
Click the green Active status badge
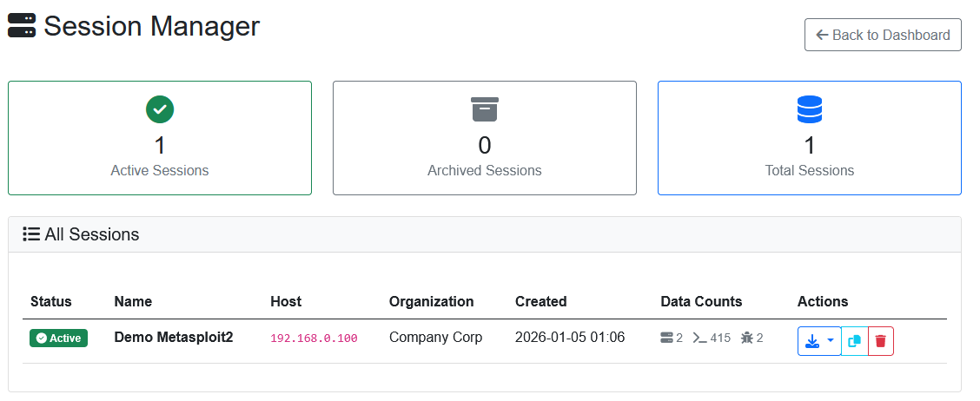point(59,338)
